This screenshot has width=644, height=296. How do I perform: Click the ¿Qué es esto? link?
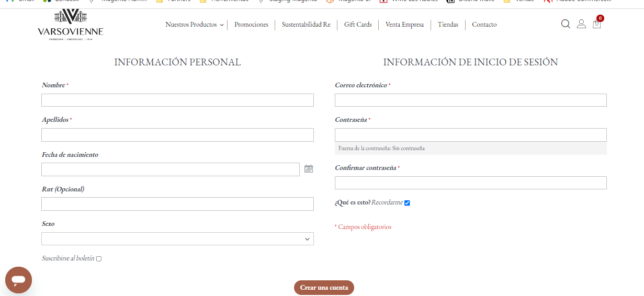pyautogui.click(x=353, y=202)
